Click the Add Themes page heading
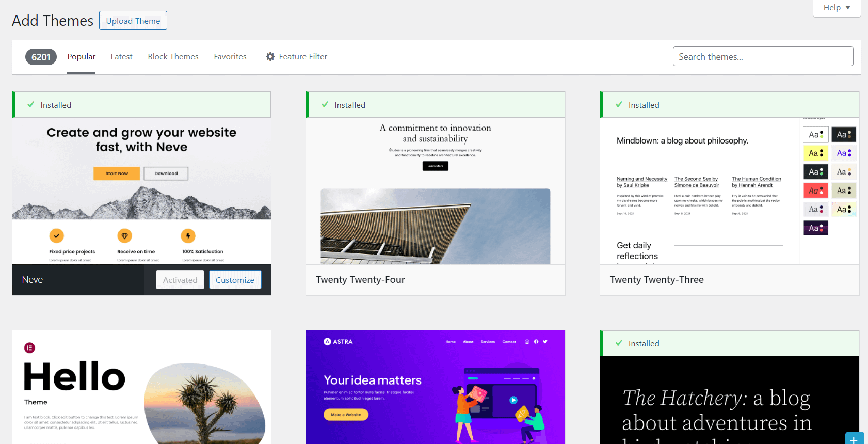This screenshot has height=444, width=868. (x=53, y=21)
